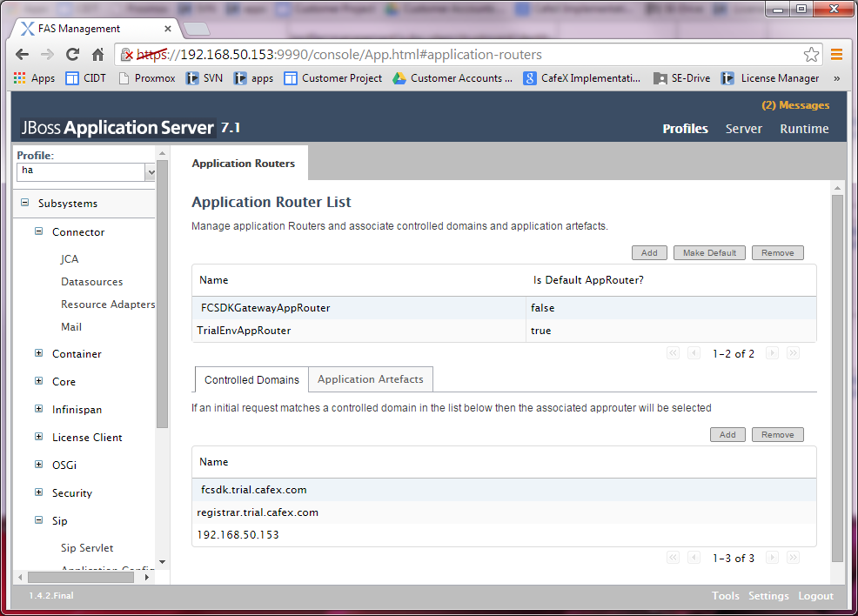Open the browser home page

pyautogui.click(x=98, y=54)
